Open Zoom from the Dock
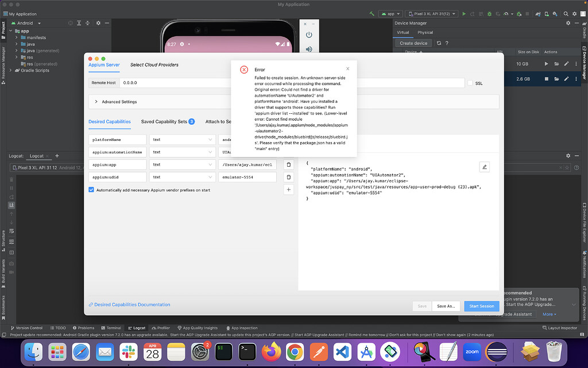 pyautogui.click(x=471, y=351)
